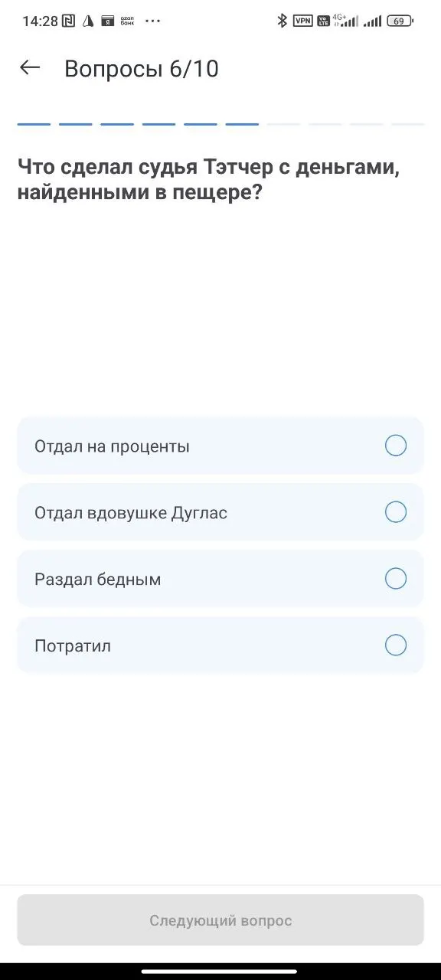Tap the NFC icon in status bar
This screenshot has width=441, height=980.
[x=69, y=21]
